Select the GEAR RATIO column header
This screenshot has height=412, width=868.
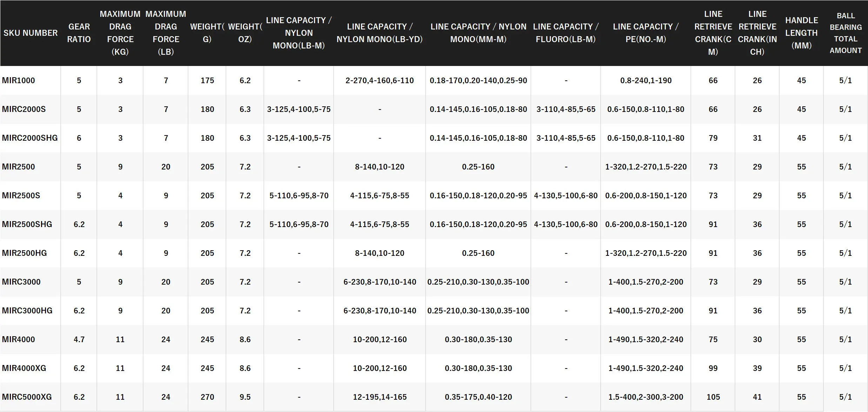point(79,33)
